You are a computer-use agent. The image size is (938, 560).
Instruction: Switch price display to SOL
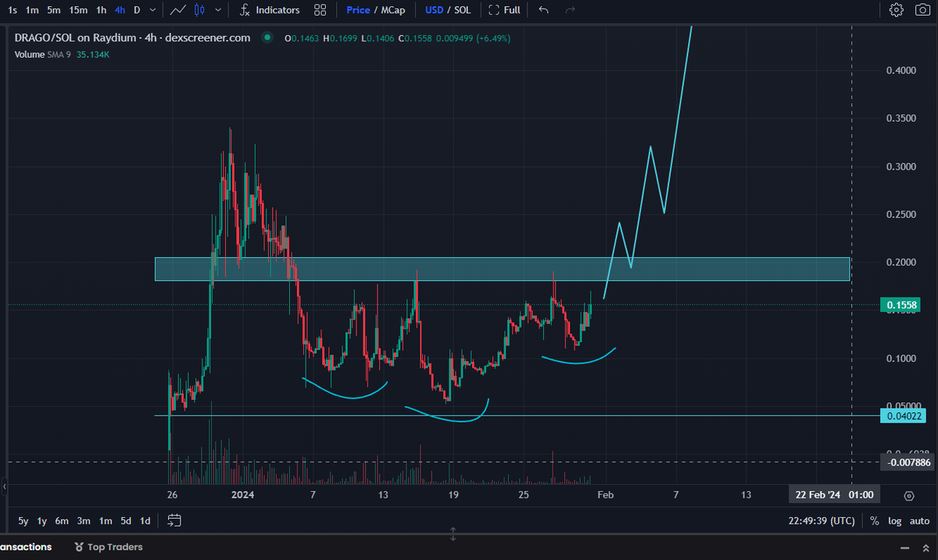pyautogui.click(x=462, y=9)
